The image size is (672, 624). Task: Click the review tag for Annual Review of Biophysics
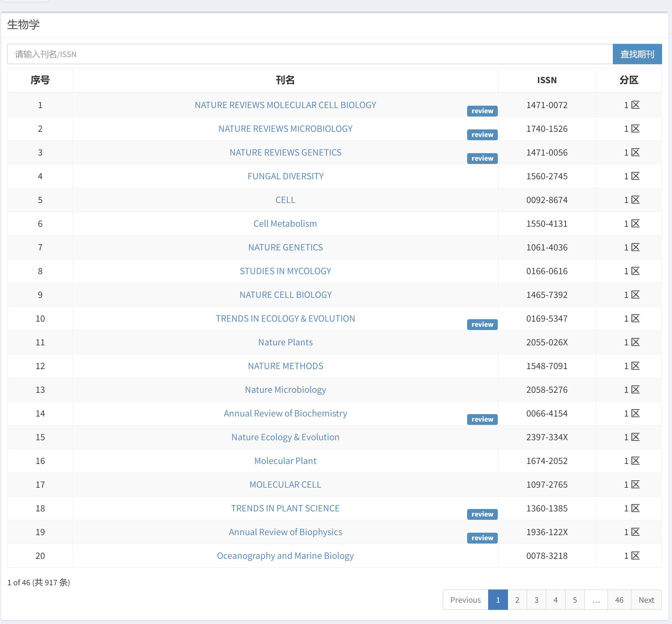pos(482,538)
